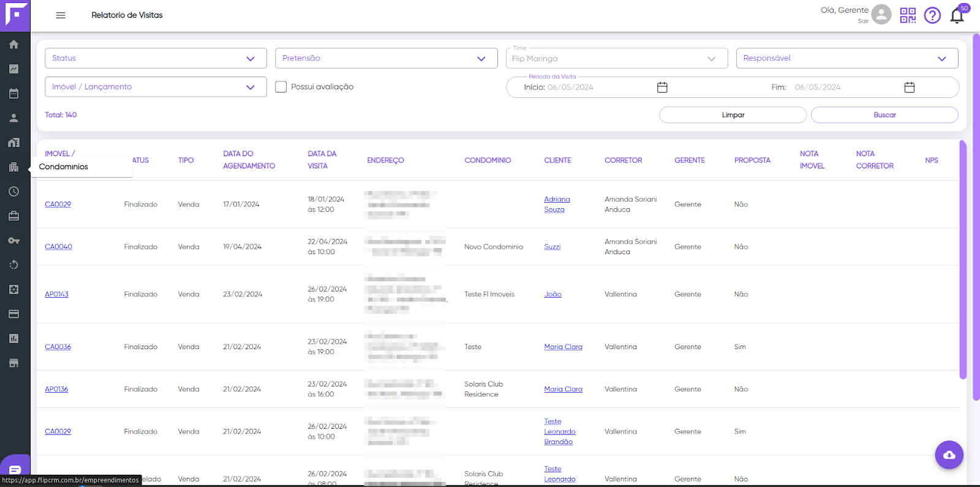Expand the Status dropdown

point(156,58)
